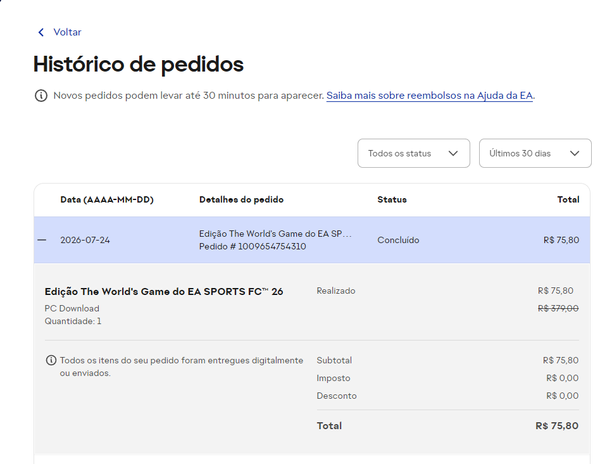The image size is (600, 464).
Task: Open the Últimos 30 dias dropdown
Action: pos(535,153)
